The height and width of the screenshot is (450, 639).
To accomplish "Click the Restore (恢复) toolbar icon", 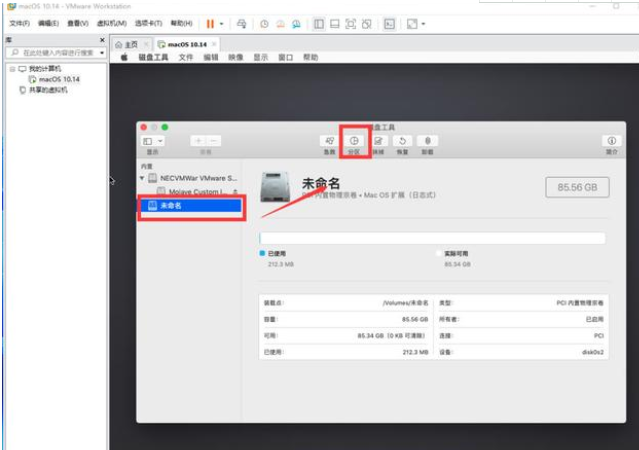I will coord(402,141).
